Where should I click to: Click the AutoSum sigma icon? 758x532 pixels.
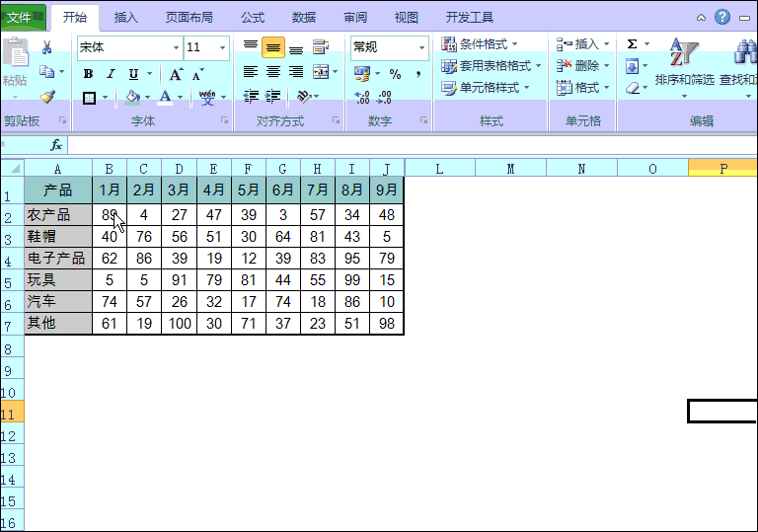click(632, 44)
